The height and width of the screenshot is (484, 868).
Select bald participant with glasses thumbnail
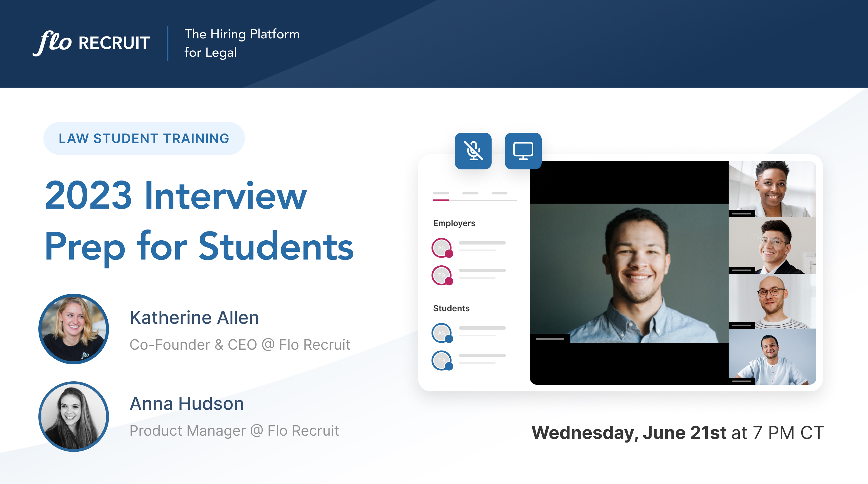(772, 301)
